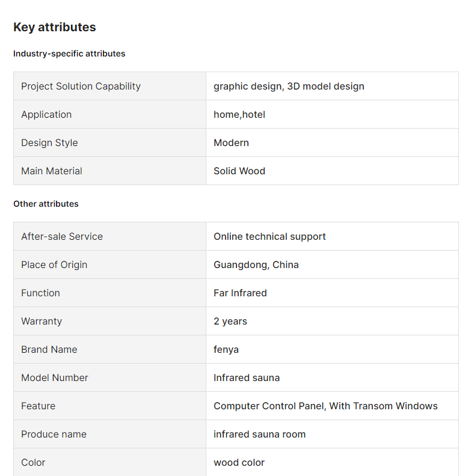Select the Far Infrared function value

[240, 293]
